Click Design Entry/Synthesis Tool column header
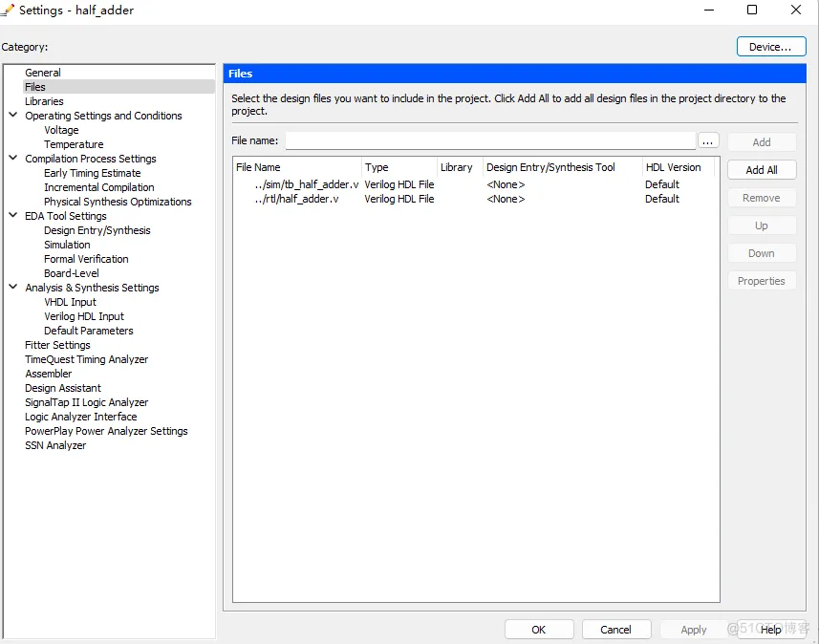The image size is (819, 644). [563, 167]
